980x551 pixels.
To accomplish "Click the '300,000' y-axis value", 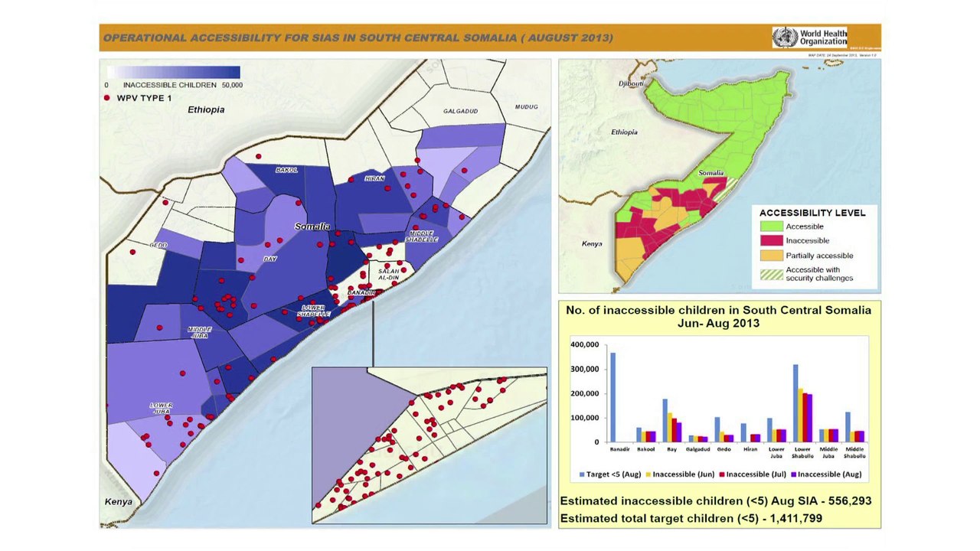I will point(585,370).
